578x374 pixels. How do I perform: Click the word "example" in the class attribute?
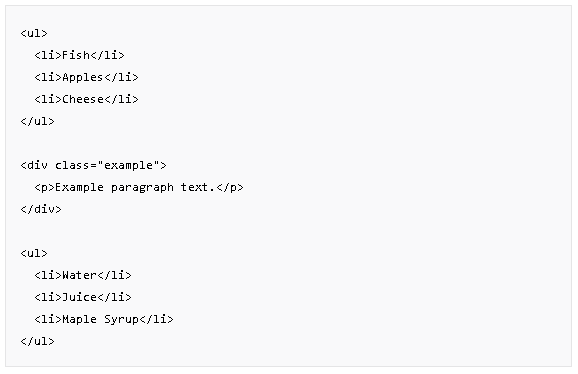click(x=128, y=165)
